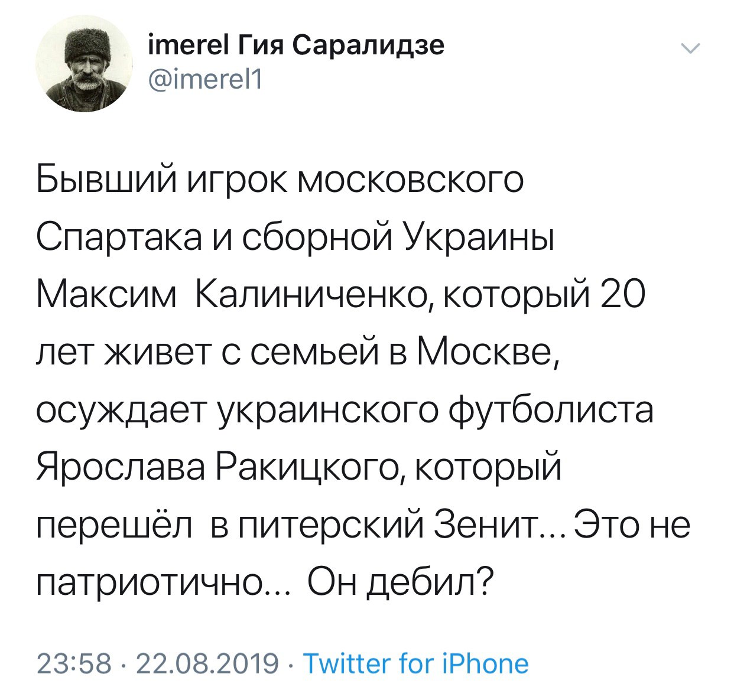Open the tweet options chevron menu
734x700 pixels.
(x=690, y=48)
